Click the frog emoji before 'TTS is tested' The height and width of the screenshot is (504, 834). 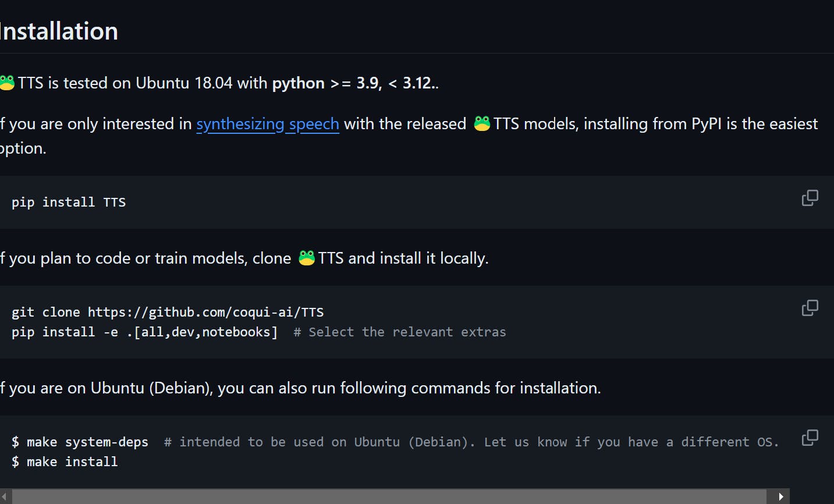pos(7,83)
